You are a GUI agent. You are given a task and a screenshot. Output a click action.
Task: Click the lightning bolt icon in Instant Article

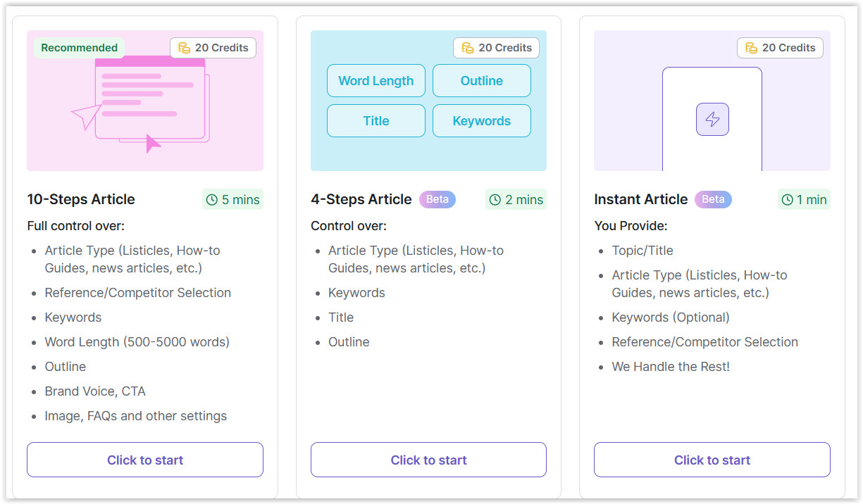click(712, 119)
